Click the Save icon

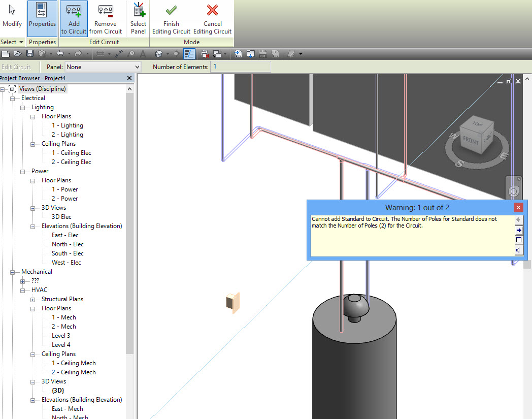30,53
